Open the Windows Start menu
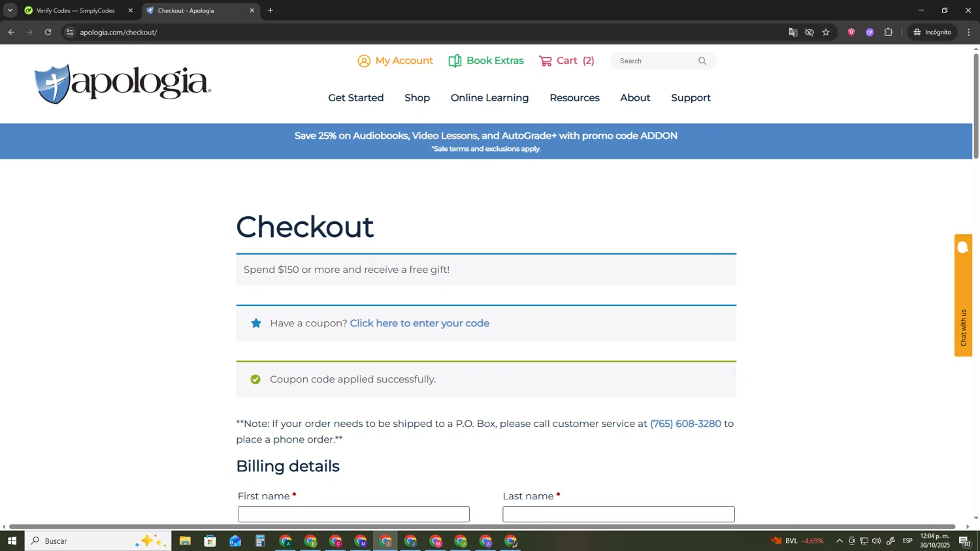 pos(12,541)
